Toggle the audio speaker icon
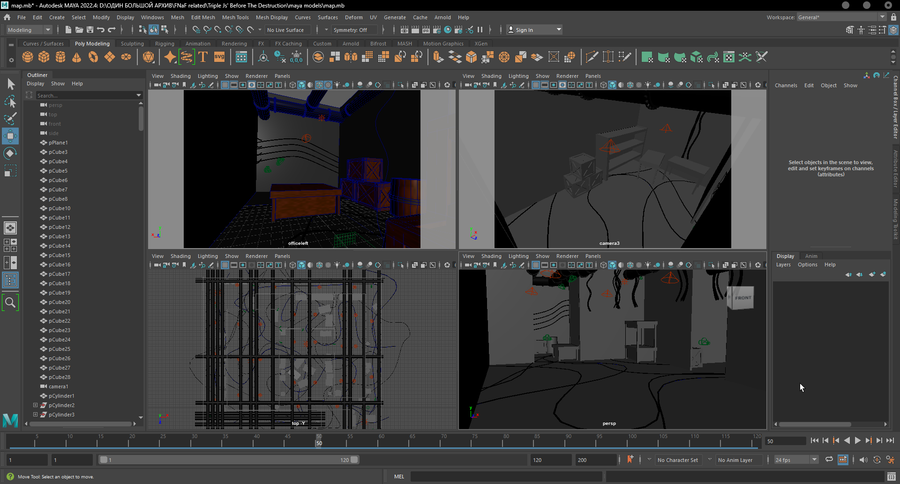Image resolution: width=900 pixels, height=484 pixels. coord(863,460)
